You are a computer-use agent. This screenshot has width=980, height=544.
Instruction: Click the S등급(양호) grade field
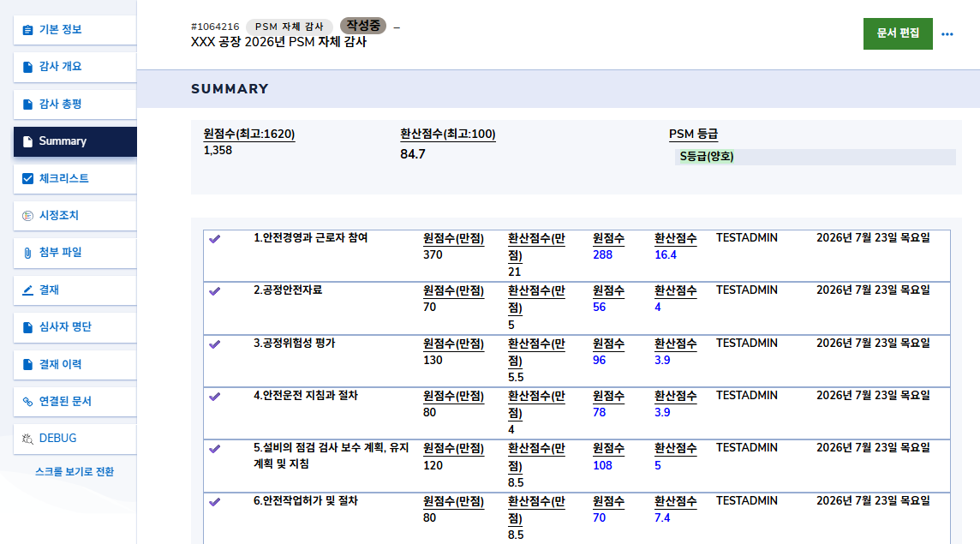[815, 157]
